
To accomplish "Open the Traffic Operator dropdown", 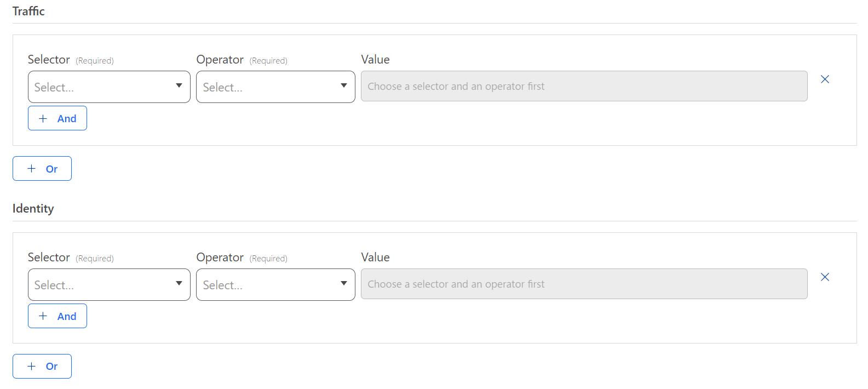I will [x=268, y=87].
